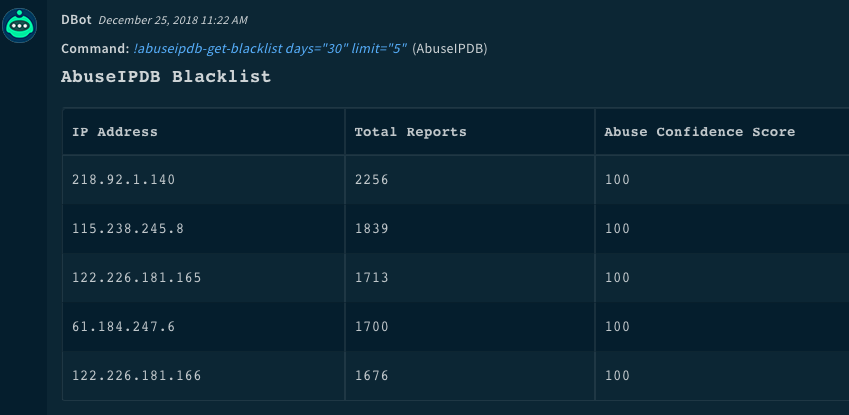
Task: Click the DBot sender name
Action: tap(77, 20)
